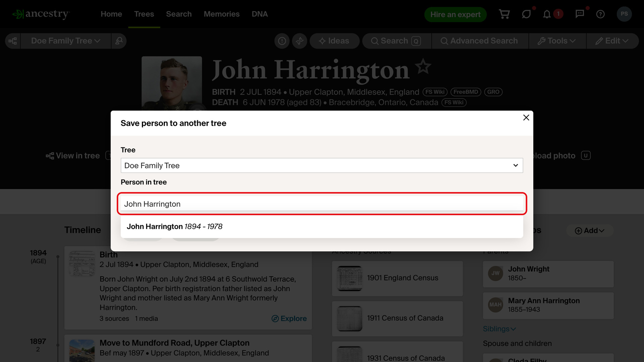The width and height of the screenshot is (644, 362).
Task: Open the Doe Family Tree header dropdown
Action: pyautogui.click(x=66, y=41)
